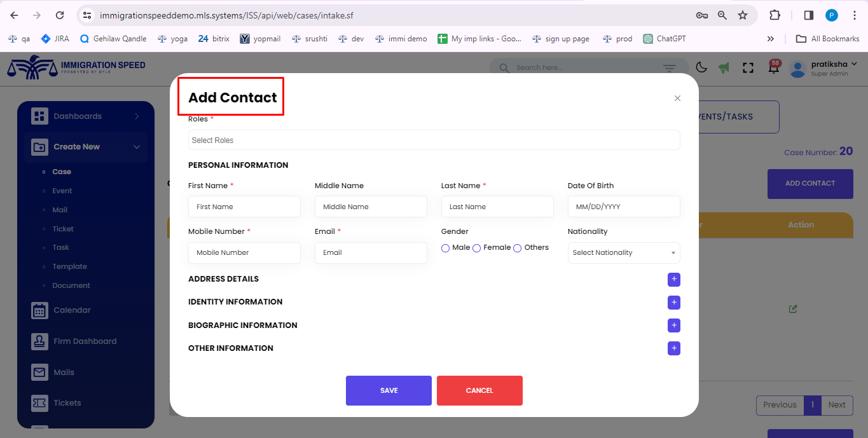
Task: Click the green Grammarly icon in the header
Action: [x=724, y=67]
